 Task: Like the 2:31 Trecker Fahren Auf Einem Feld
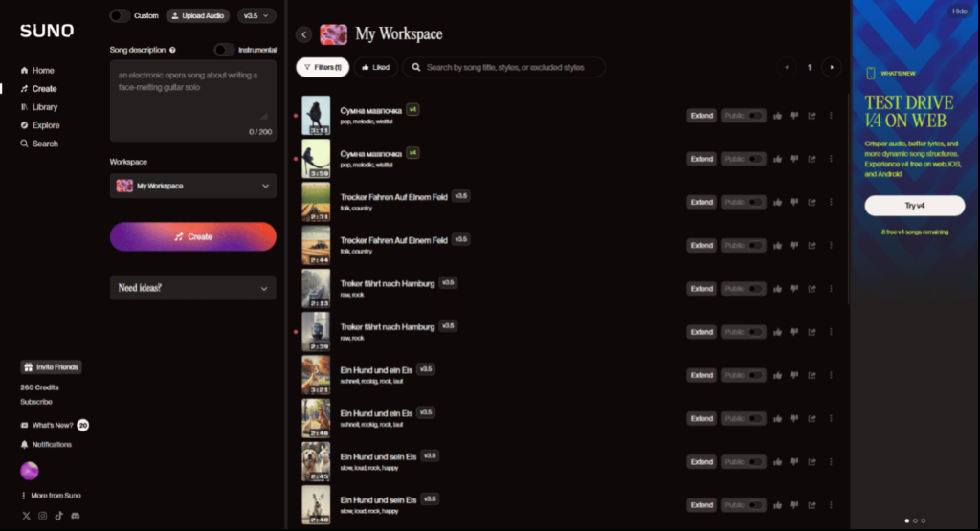pyautogui.click(x=777, y=203)
